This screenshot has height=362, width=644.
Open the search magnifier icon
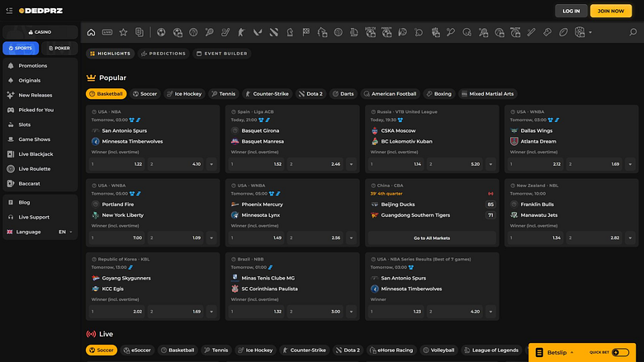point(633,32)
